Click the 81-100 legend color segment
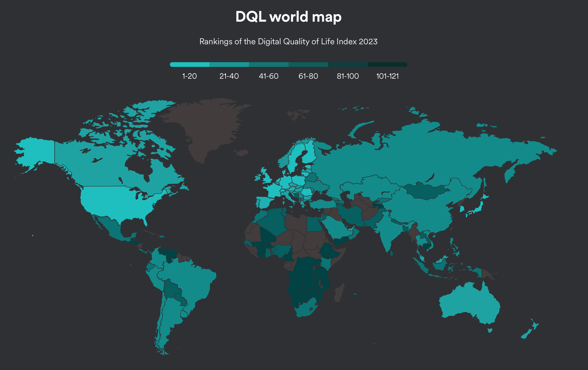The width and height of the screenshot is (588, 370). [348, 65]
